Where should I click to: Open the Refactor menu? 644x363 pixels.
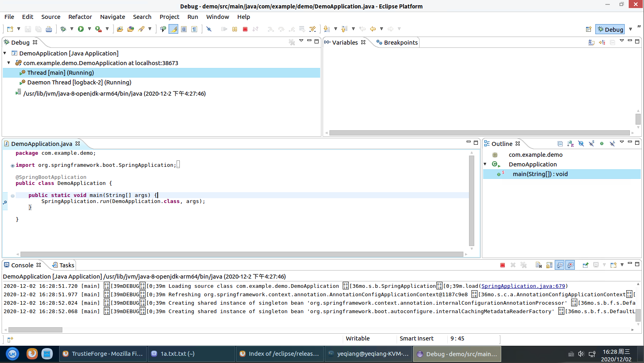point(80,17)
